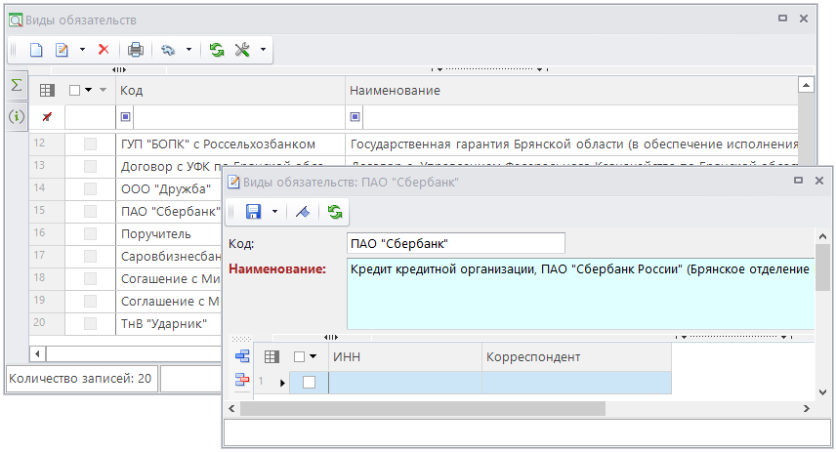This screenshot has height=452, width=836.
Task: Click refresh icon in the edit dialog
Action: point(335,211)
